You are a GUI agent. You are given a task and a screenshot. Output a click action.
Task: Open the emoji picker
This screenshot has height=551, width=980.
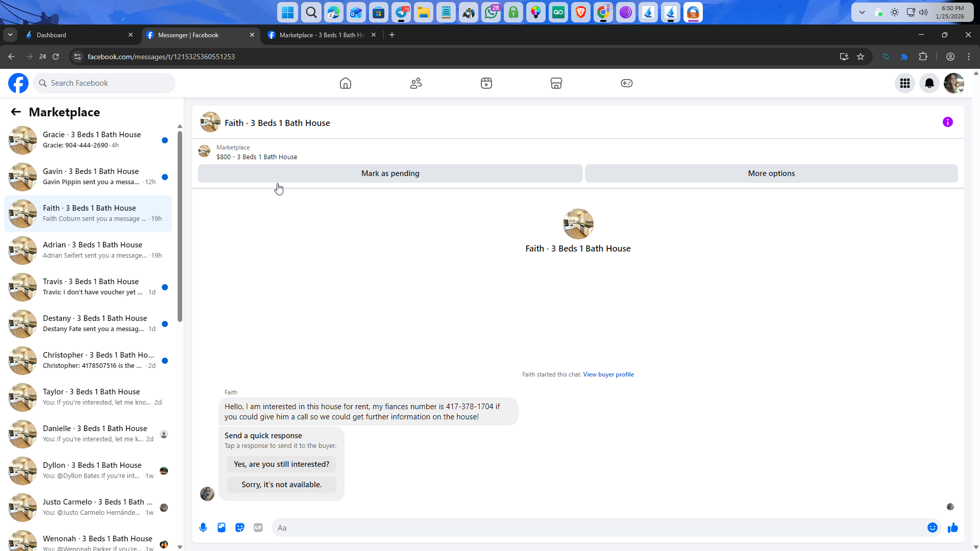(x=933, y=528)
